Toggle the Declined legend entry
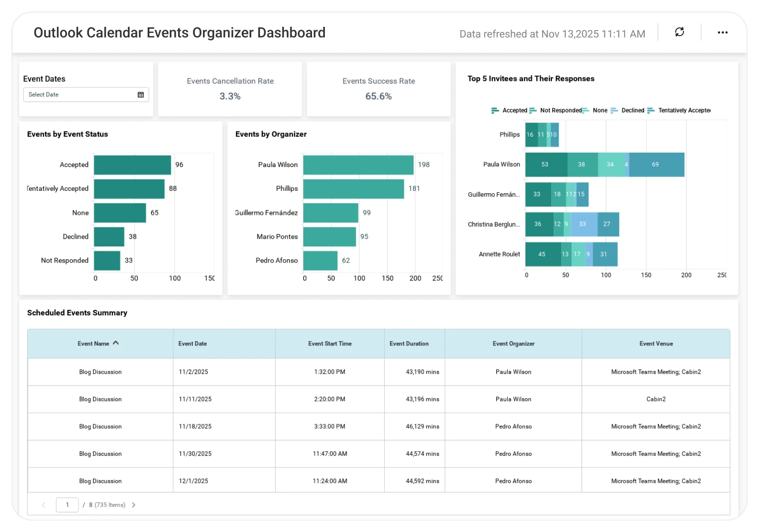The image size is (759, 532). [627, 111]
